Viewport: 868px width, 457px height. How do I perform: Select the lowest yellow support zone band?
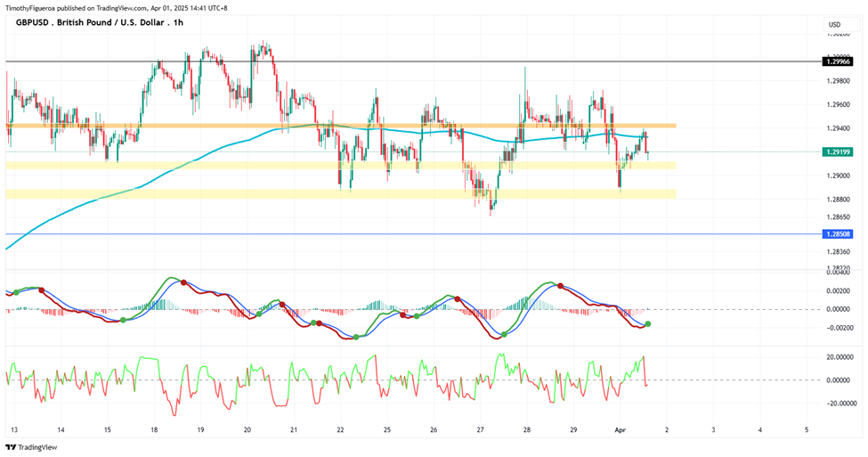click(x=341, y=194)
